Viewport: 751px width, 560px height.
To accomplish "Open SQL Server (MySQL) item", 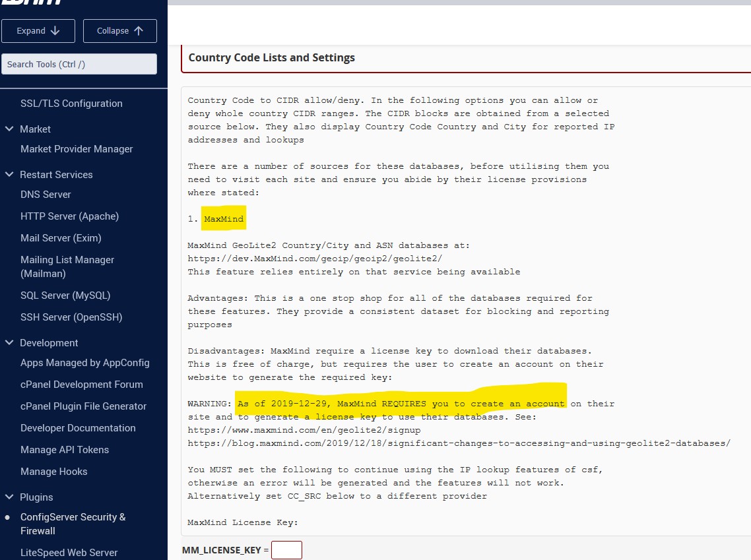I will (65, 296).
